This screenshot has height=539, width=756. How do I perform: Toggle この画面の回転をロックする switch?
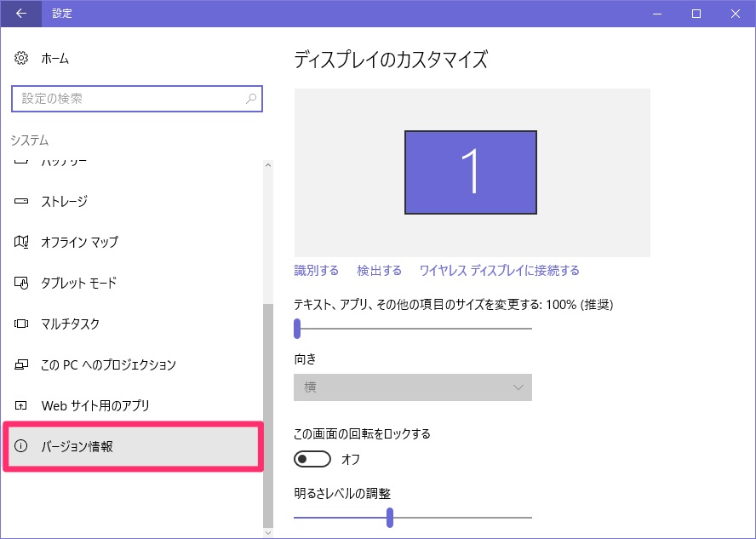[312, 459]
